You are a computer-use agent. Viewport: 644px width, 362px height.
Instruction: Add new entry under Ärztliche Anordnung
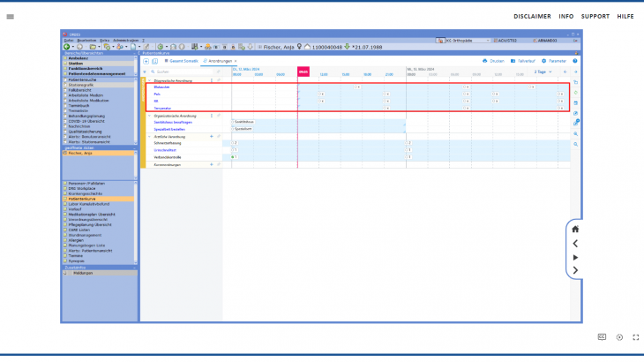211,137
